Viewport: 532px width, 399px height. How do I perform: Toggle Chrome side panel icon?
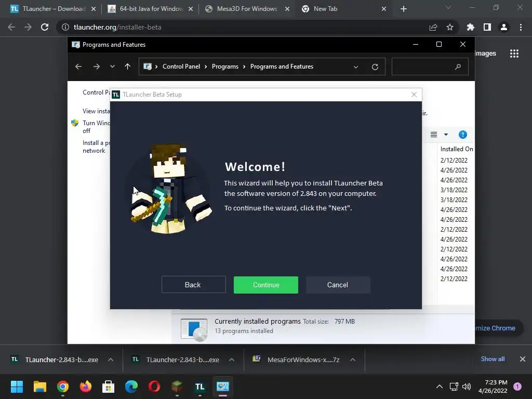[x=487, y=27]
